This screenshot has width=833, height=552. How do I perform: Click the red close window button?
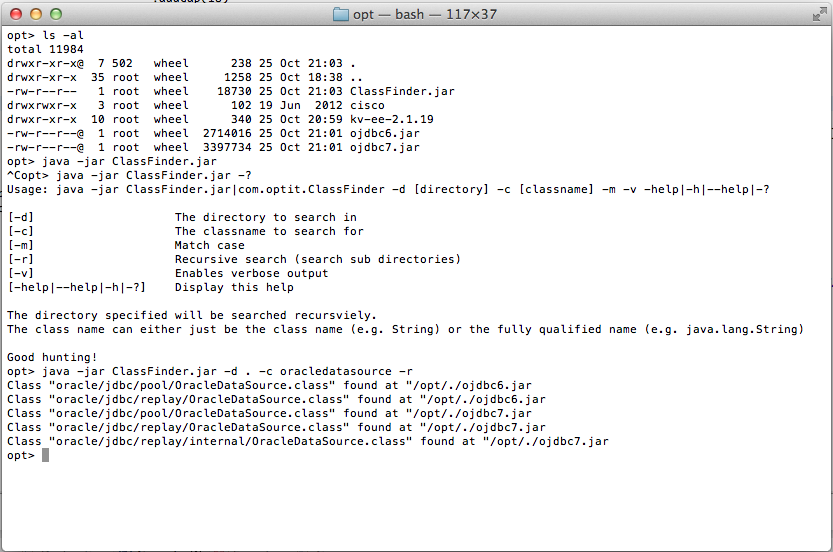pyautogui.click(x=16, y=14)
